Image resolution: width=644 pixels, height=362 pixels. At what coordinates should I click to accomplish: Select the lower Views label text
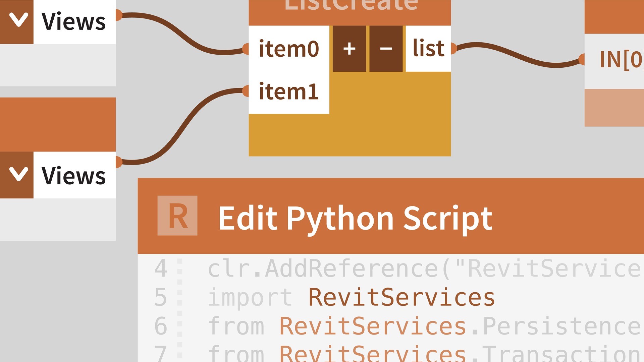pos(73,176)
